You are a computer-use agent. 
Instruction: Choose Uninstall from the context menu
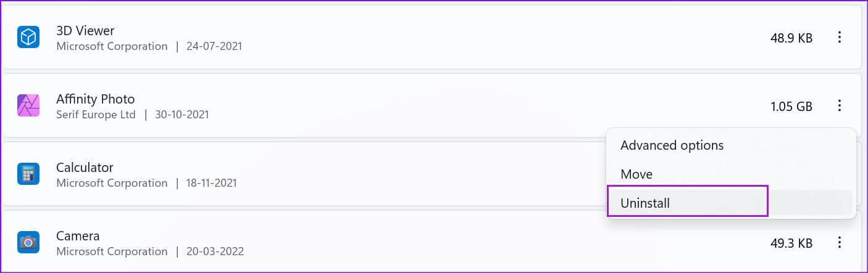645,203
